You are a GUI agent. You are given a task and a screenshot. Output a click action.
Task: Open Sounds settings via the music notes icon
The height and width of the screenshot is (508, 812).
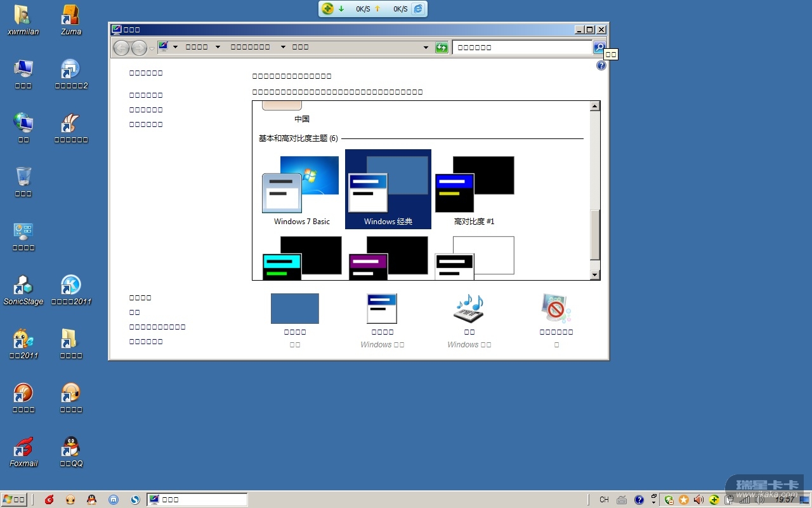469,308
